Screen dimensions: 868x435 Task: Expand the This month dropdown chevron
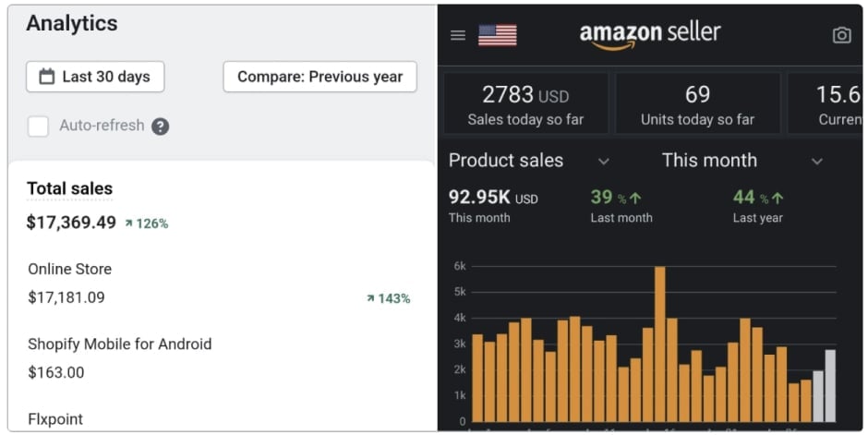pos(816,161)
